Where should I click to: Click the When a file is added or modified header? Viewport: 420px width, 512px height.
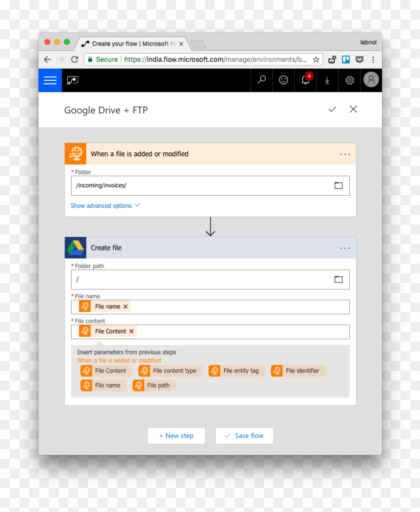210,153
